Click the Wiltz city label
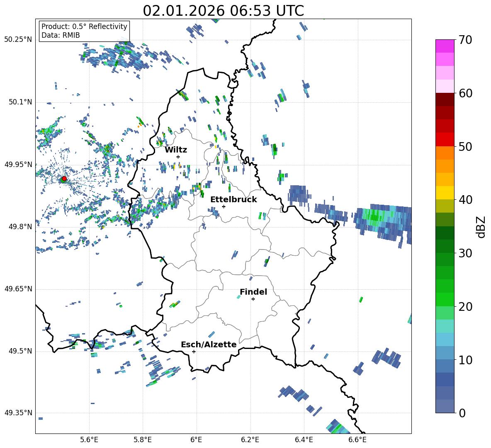Viewport: 491px width, 448px height. pyautogui.click(x=176, y=150)
